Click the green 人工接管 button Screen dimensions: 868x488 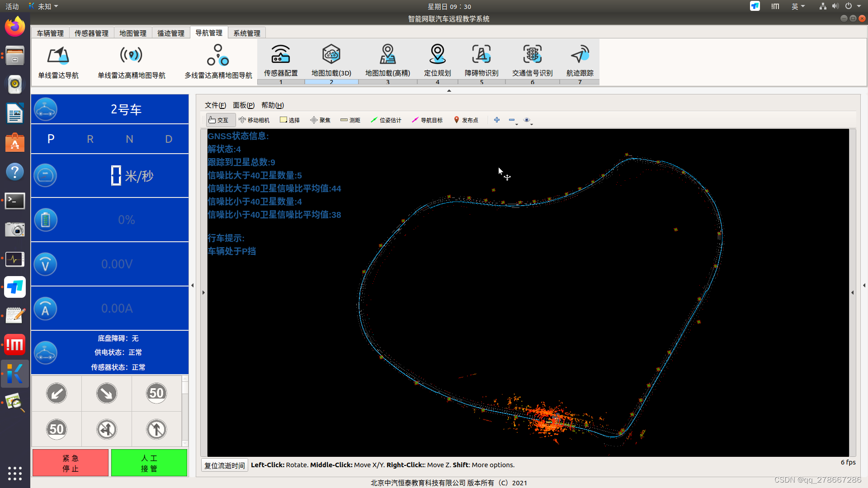pyautogui.click(x=149, y=463)
